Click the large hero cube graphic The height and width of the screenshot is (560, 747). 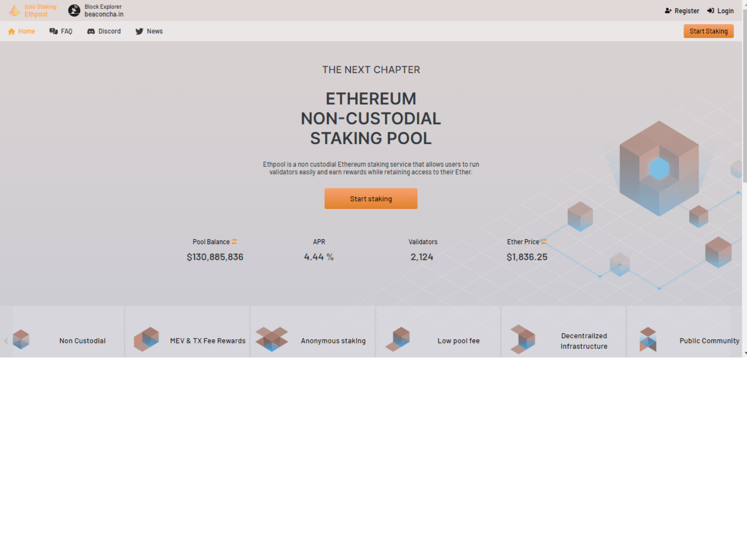[659, 168]
